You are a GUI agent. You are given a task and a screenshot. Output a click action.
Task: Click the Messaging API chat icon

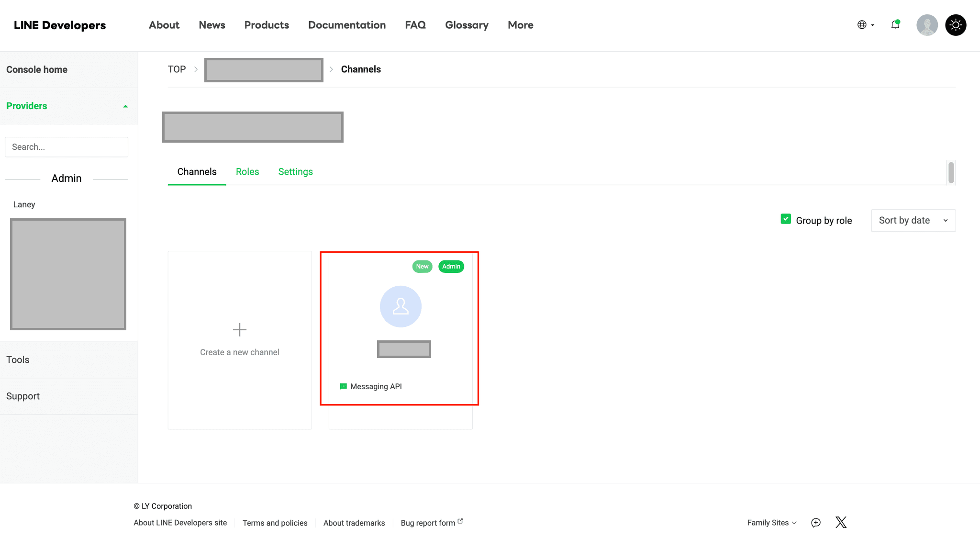(343, 386)
